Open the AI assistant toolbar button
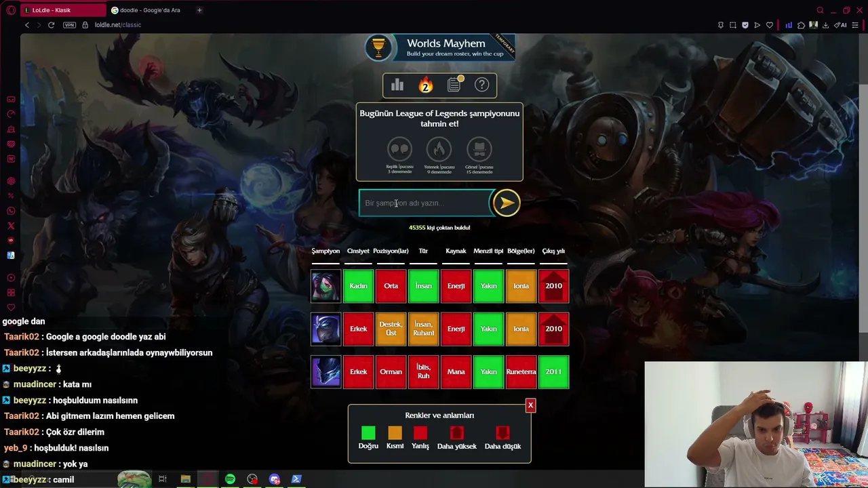This screenshot has height=488, width=868. [841, 25]
